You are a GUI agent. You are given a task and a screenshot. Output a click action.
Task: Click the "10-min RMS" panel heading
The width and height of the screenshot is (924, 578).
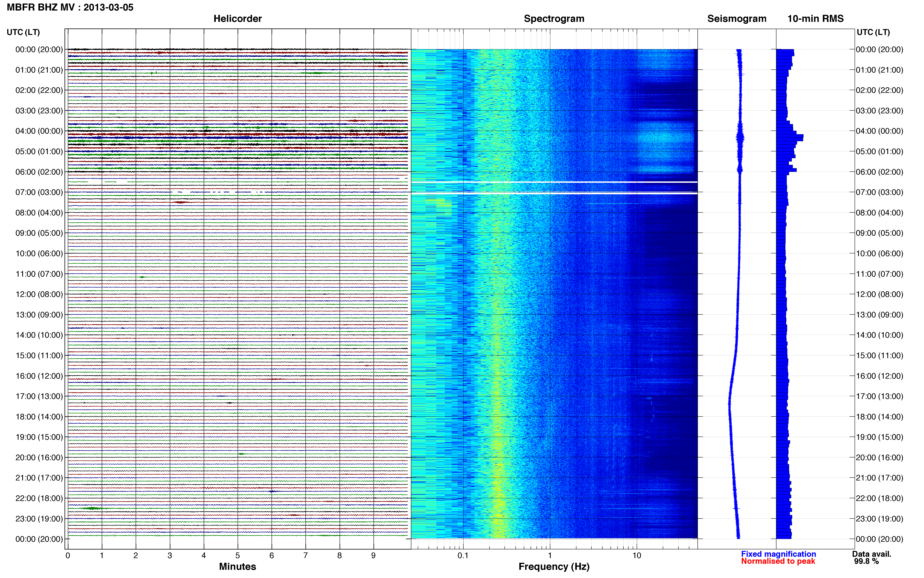816,19
